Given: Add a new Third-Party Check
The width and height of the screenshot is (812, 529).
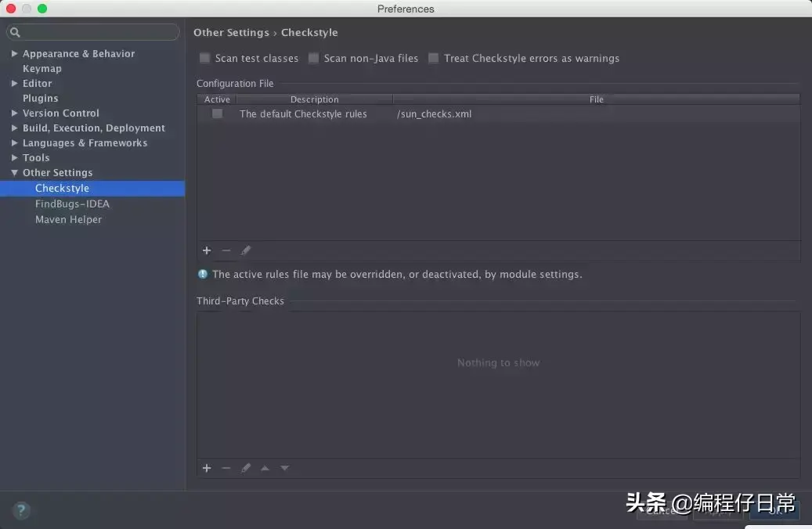Looking at the screenshot, I should tap(206, 467).
